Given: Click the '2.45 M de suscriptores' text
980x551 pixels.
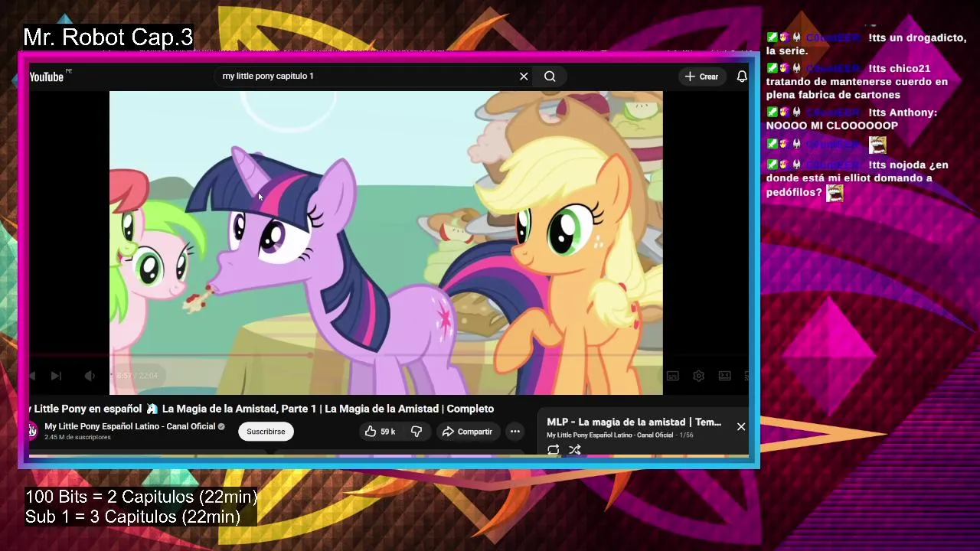Looking at the screenshot, I should 77,438.
